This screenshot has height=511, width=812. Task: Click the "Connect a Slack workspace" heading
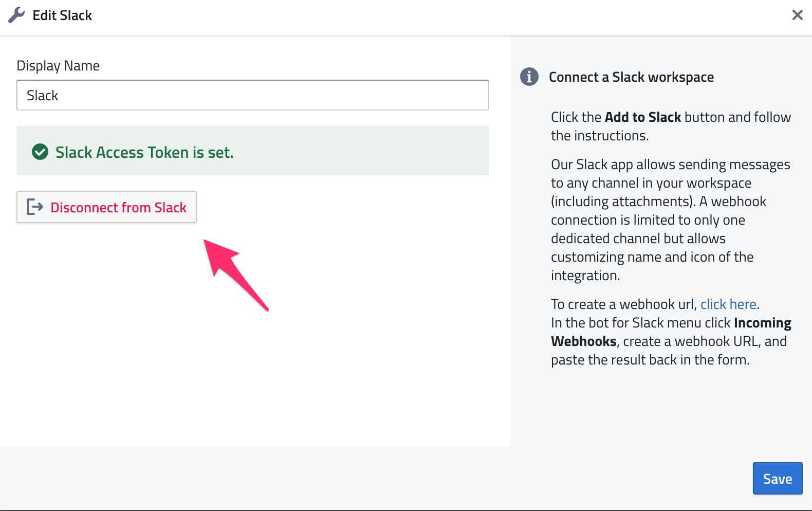click(631, 77)
